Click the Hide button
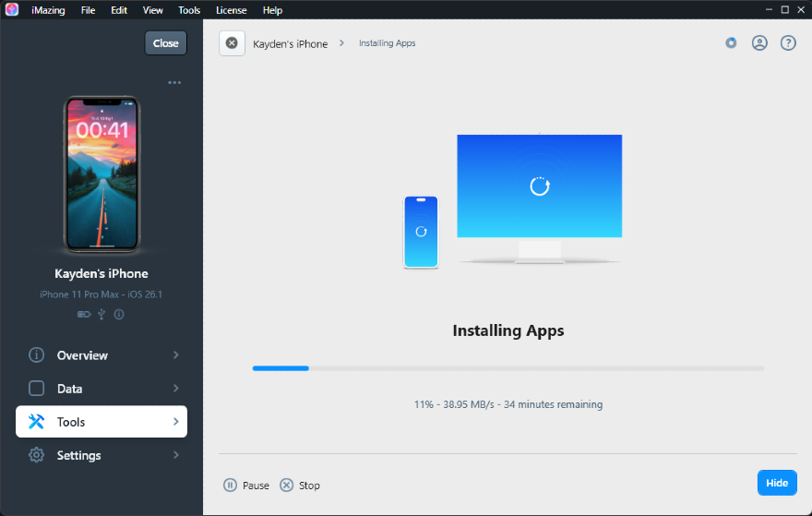This screenshot has width=812, height=516. pos(777,483)
